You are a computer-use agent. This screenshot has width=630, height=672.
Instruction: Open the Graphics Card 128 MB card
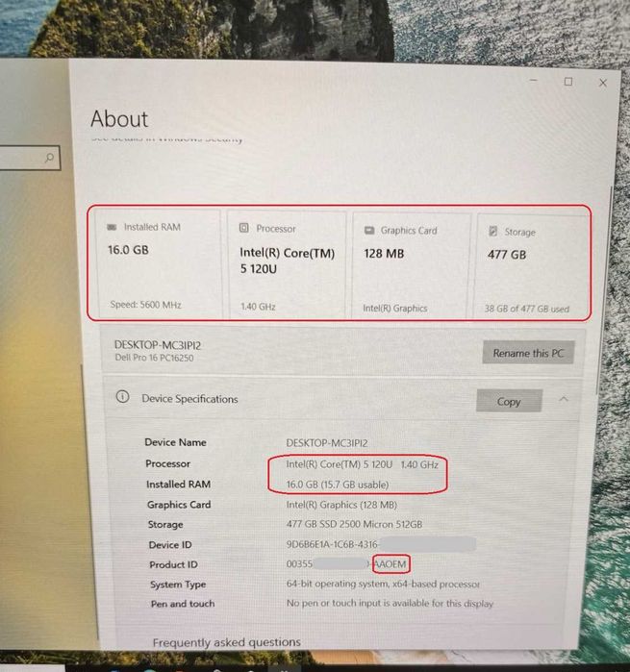point(411,266)
